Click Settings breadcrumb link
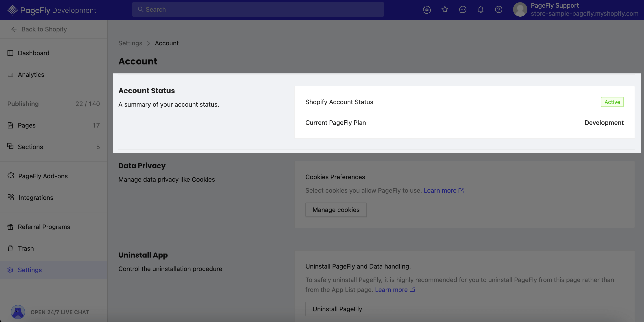The height and width of the screenshot is (322, 644). pyautogui.click(x=130, y=43)
